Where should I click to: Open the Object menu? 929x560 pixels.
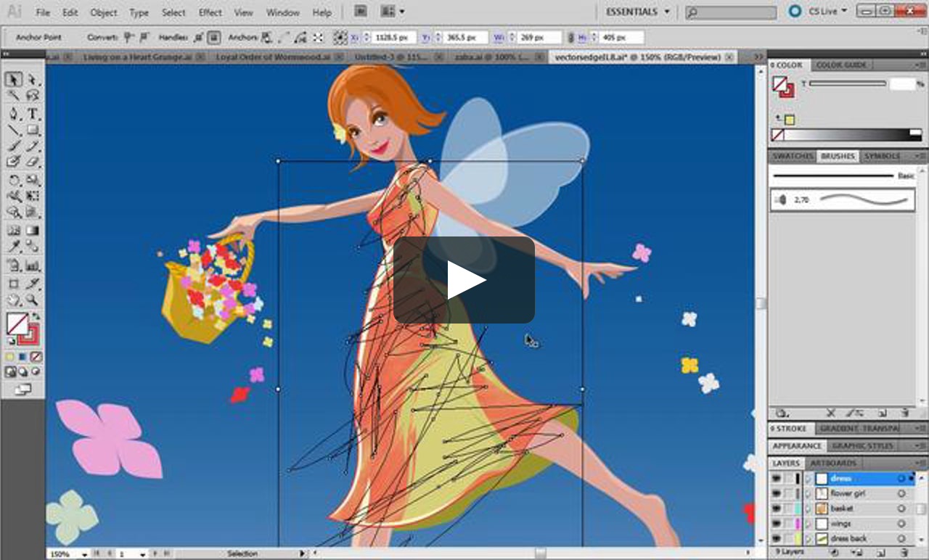[x=104, y=13]
